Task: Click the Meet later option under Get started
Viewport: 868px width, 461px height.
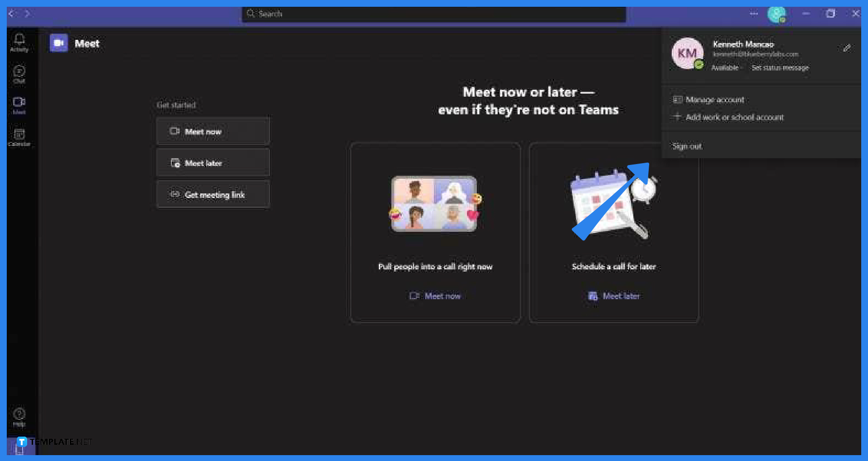Action: [212, 163]
